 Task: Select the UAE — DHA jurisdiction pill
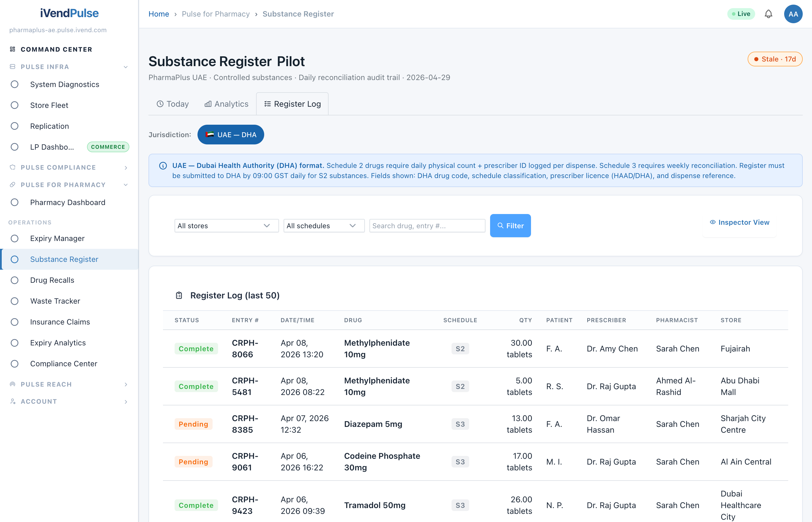point(231,135)
